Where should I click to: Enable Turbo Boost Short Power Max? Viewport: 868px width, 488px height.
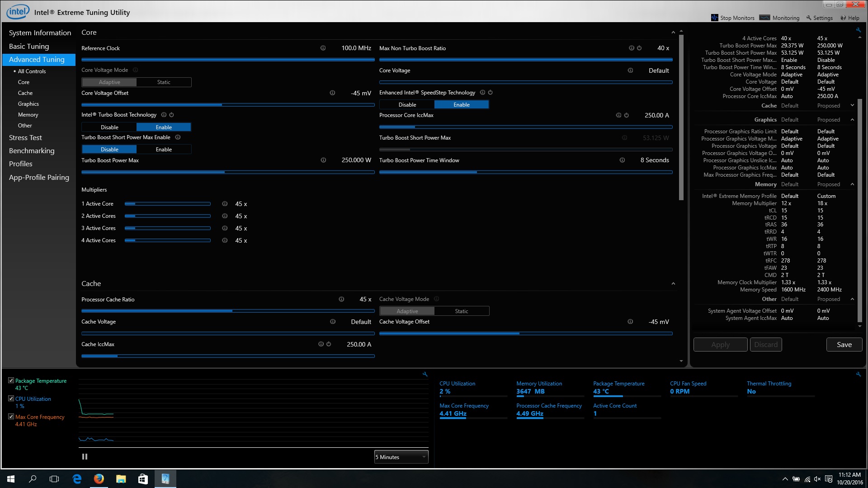164,149
